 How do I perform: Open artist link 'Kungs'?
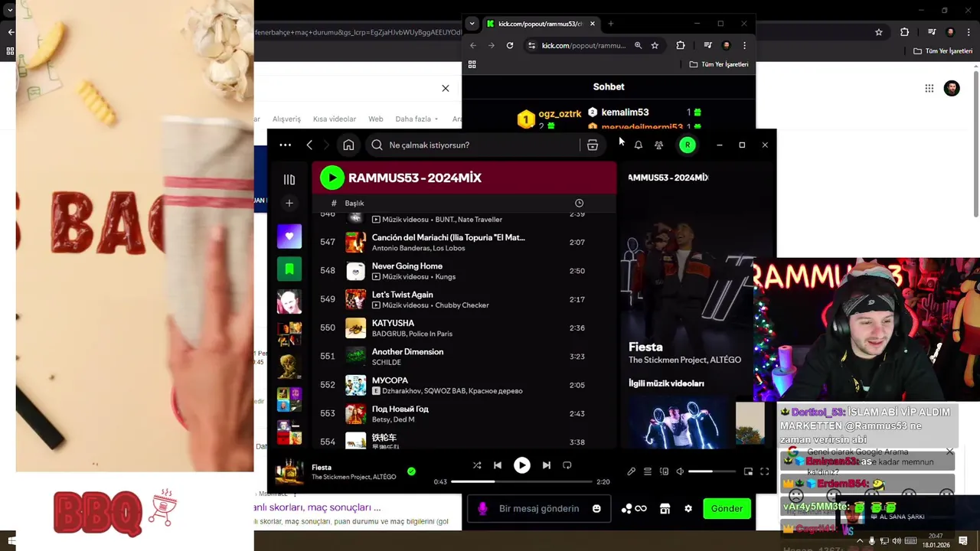pyautogui.click(x=445, y=276)
